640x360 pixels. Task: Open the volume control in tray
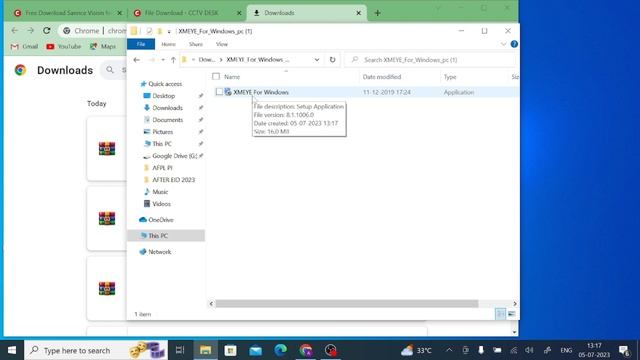pyautogui.click(x=529, y=350)
